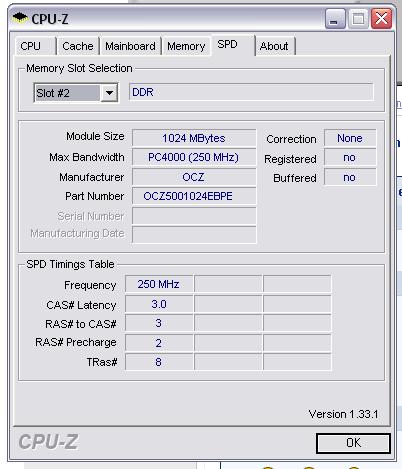Minimize the CPU-Z window
402x469 pixels.
(x=335, y=19)
